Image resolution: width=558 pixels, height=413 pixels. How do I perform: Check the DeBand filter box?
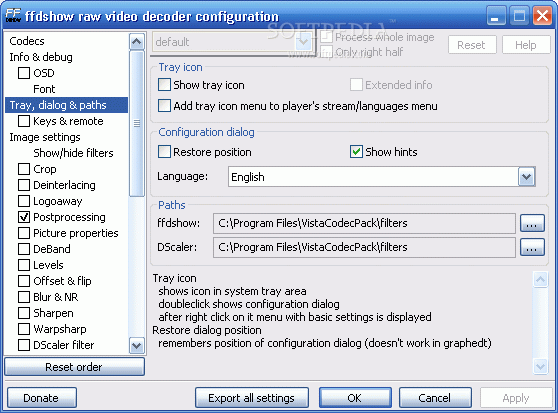click(x=24, y=249)
